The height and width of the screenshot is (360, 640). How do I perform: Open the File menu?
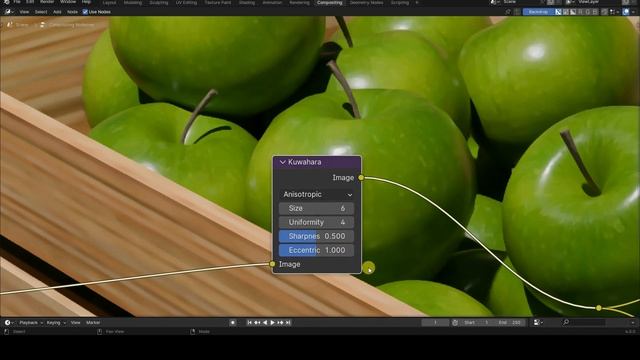pyautogui.click(x=17, y=2)
